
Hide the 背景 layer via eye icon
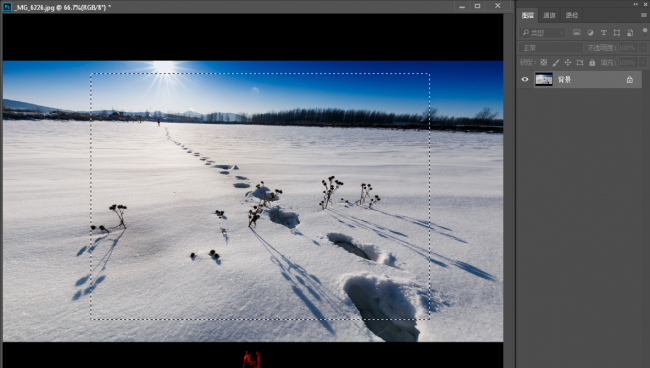525,80
